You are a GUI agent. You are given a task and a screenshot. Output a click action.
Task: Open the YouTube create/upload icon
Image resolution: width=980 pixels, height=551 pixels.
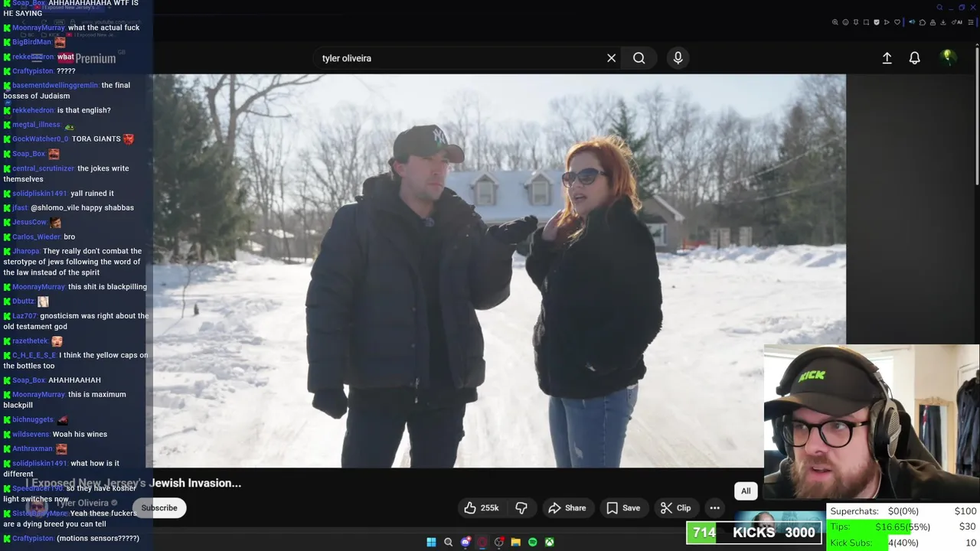(887, 58)
